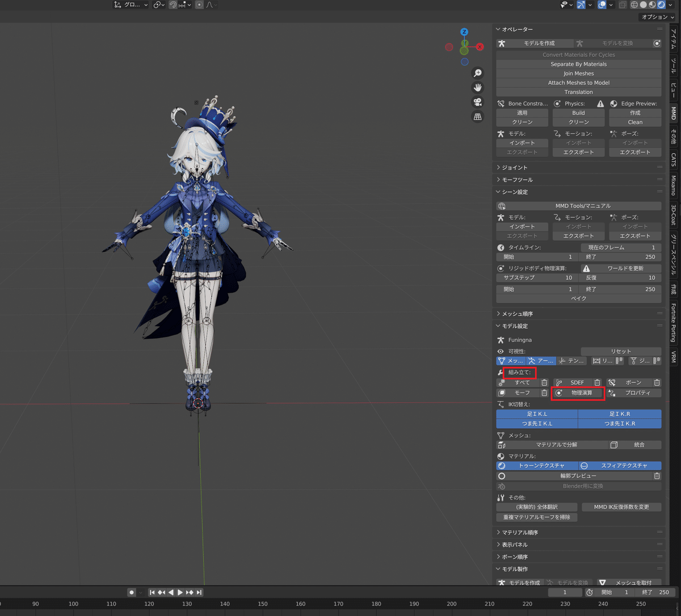Play animation forward in timeline
This screenshot has width=681, height=616.
180,592
